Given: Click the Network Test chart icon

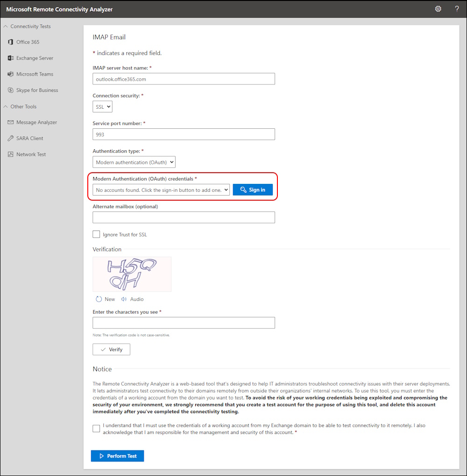Looking at the screenshot, I should pyautogui.click(x=11, y=154).
